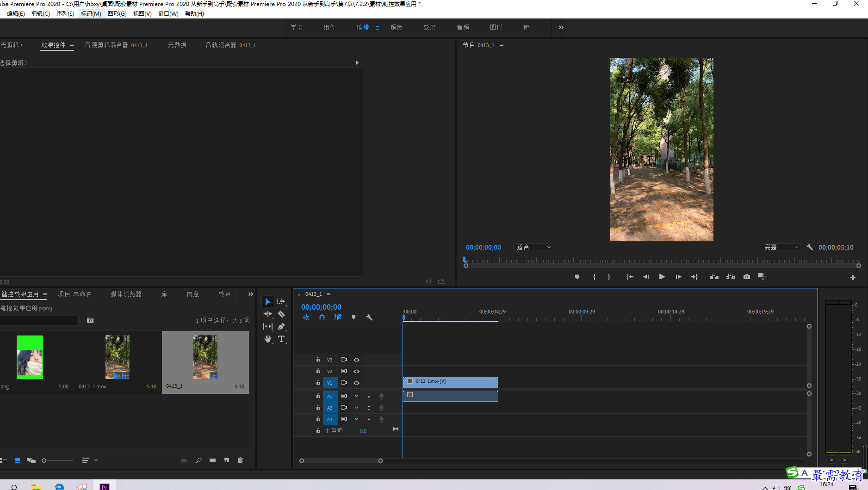Screen dimensions: 868x490
Task: Open the 效果控件 panel menu
Action: (72, 45)
